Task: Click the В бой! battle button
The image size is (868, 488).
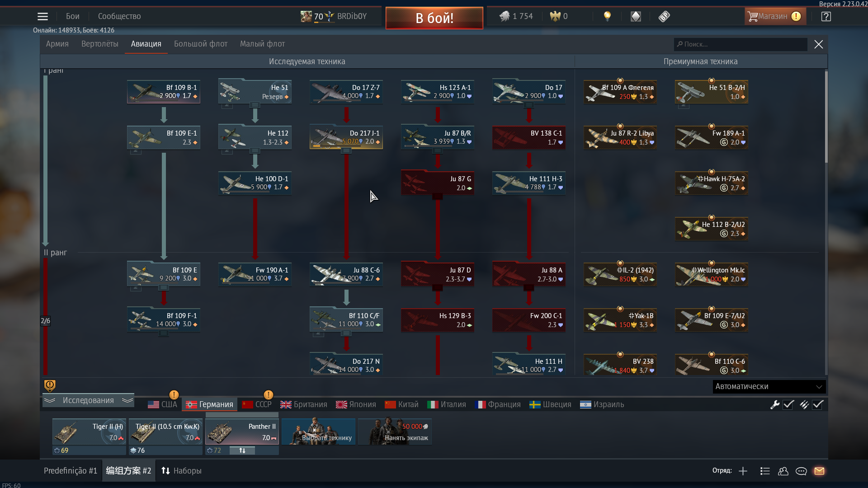Action: (x=434, y=18)
